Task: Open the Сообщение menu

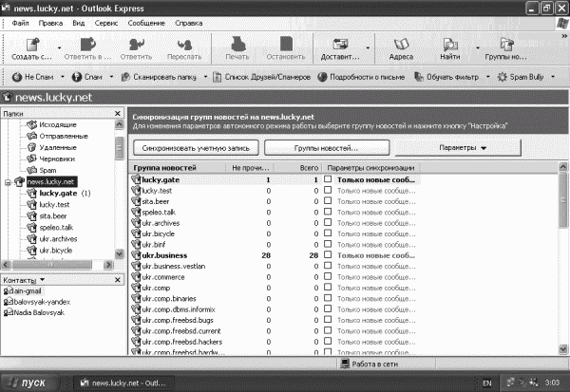Action: [146, 23]
